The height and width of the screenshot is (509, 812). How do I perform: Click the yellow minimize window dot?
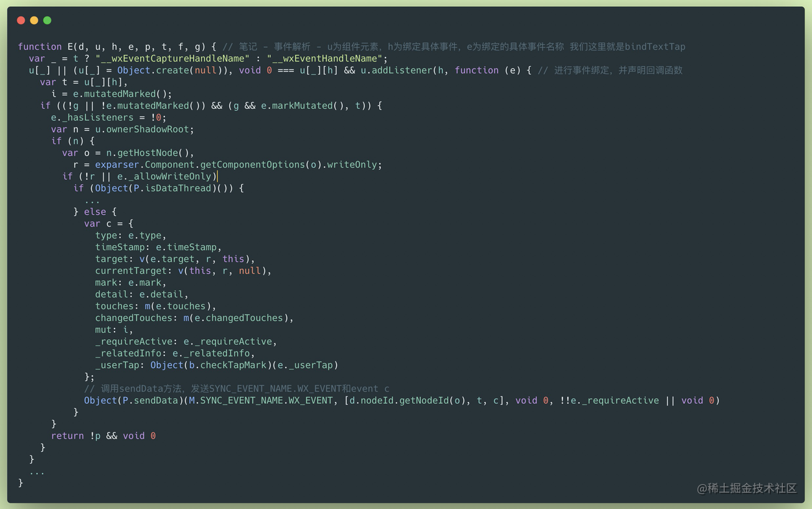click(x=34, y=21)
